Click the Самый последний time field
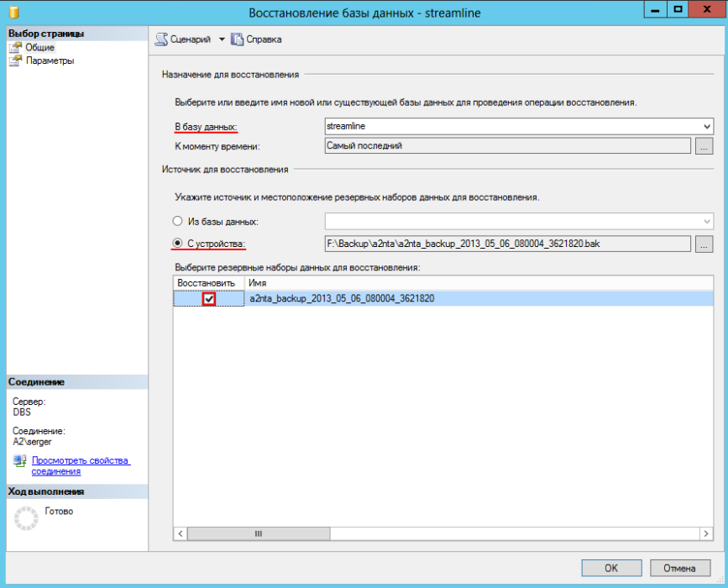Image resolution: width=728 pixels, height=588 pixels. tap(507, 146)
